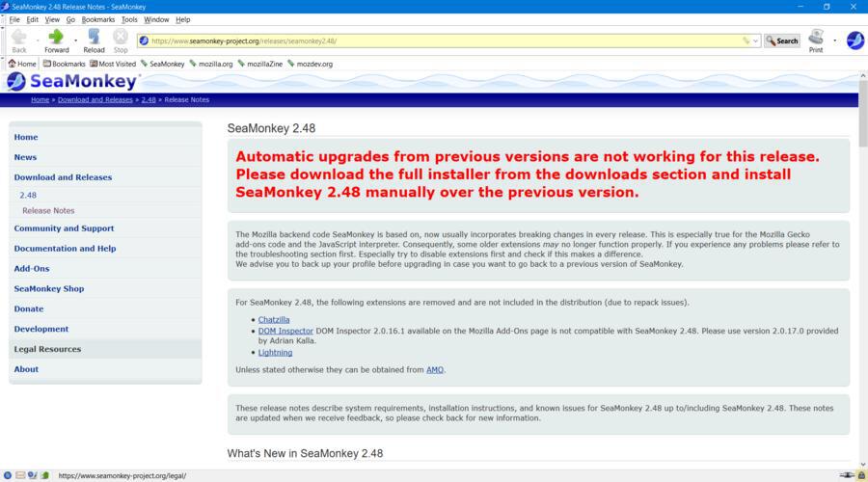Screen dimensions: 868x482
Task: Print the page with the printer icon
Action: (815, 38)
